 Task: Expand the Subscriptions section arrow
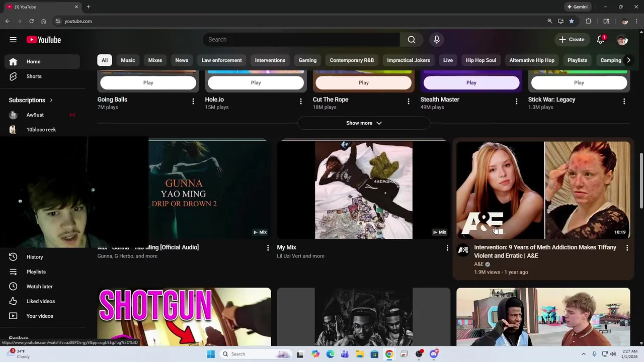coord(51,100)
